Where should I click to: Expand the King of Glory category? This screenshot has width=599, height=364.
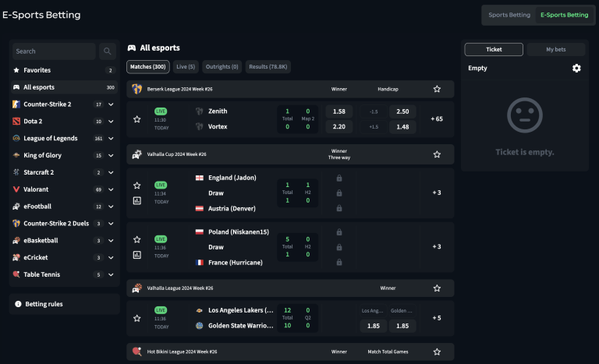[111, 156]
